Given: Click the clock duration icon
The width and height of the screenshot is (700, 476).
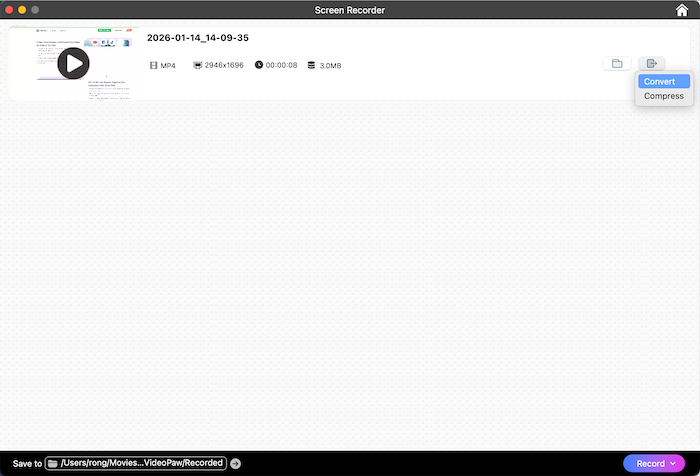Looking at the screenshot, I should pos(259,65).
